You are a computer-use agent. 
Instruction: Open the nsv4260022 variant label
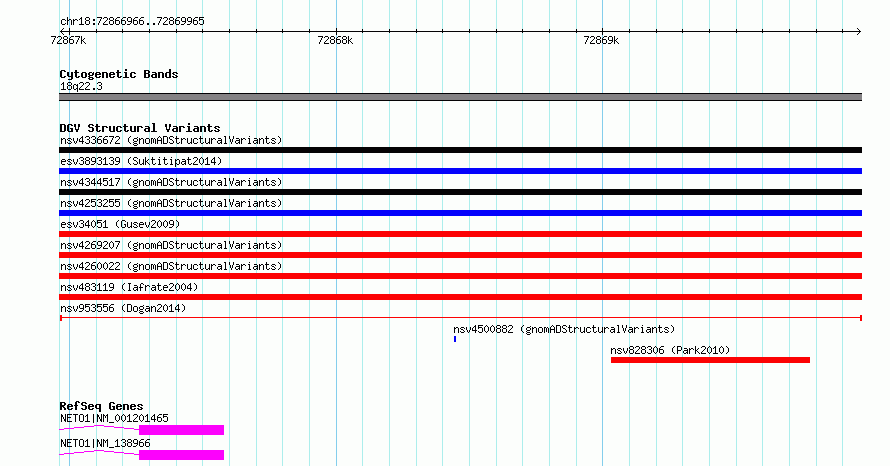(x=171, y=266)
